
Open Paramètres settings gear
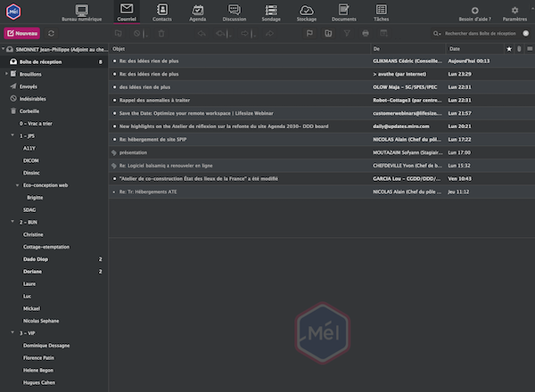tap(514, 12)
